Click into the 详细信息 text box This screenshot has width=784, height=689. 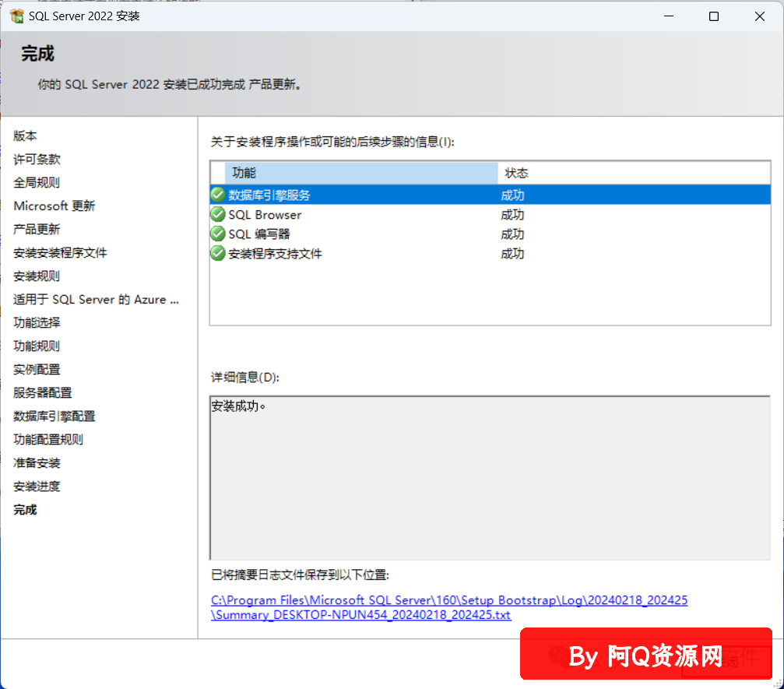(490, 478)
